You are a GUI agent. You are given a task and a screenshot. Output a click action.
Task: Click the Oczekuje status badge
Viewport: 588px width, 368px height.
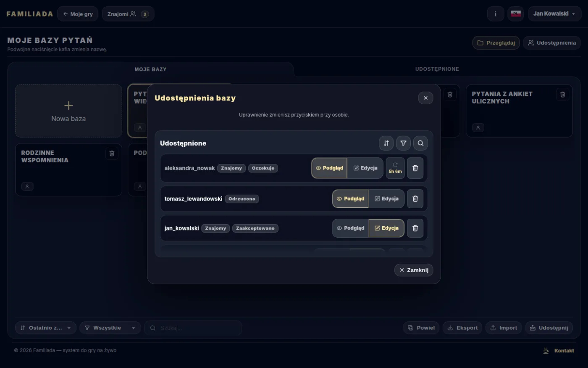[263, 168]
